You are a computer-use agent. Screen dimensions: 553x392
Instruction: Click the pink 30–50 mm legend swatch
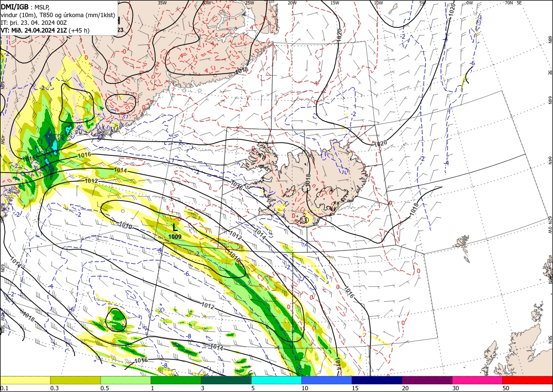click(478, 380)
